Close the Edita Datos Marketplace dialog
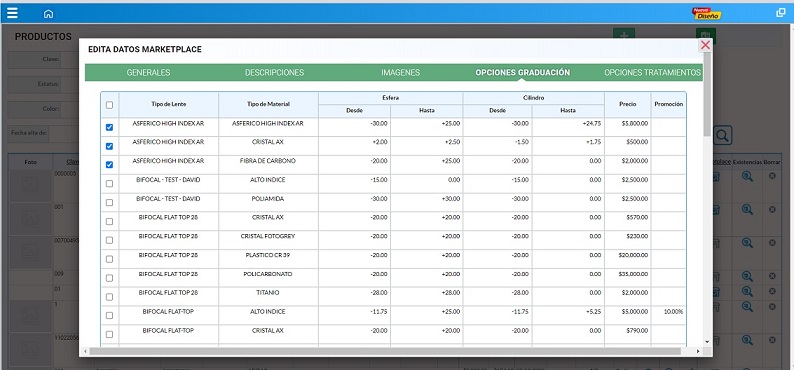The image size is (794, 370). (705, 45)
